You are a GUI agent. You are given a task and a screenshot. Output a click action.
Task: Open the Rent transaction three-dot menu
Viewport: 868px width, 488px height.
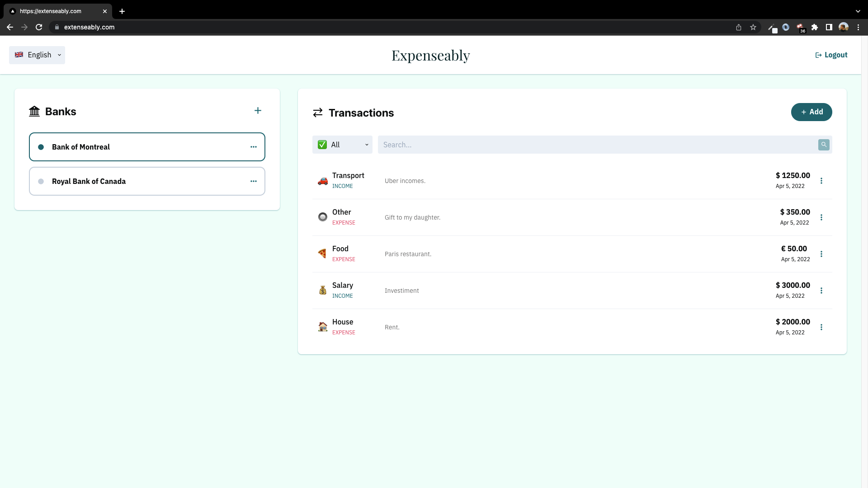821,327
